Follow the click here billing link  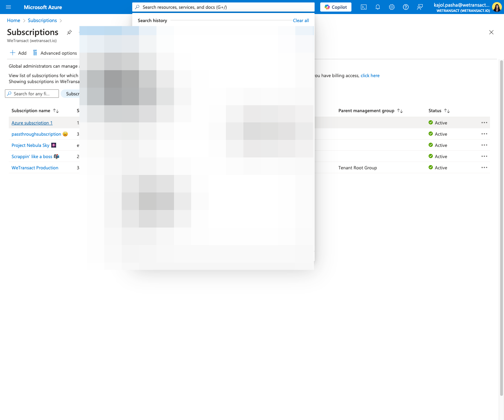(370, 76)
